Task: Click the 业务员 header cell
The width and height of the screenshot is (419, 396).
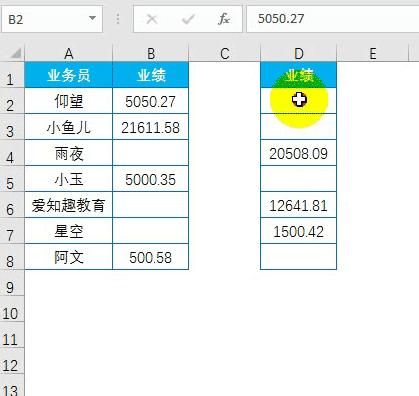Action: pos(69,75)
